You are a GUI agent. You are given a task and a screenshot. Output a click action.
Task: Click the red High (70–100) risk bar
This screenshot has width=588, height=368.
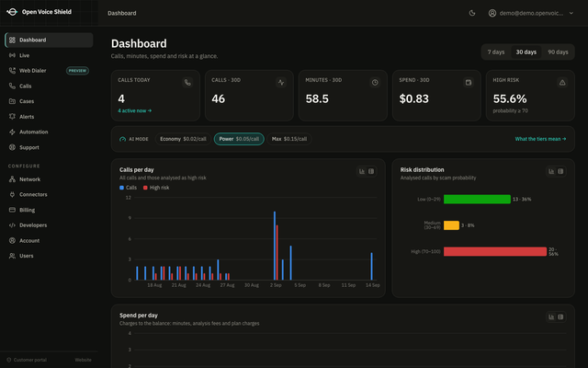click(495, 251)
